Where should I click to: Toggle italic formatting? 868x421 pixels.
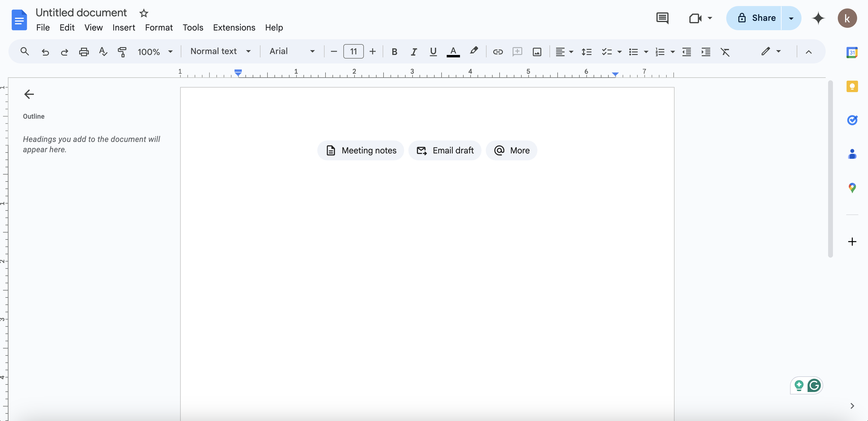tap(413, 52)
